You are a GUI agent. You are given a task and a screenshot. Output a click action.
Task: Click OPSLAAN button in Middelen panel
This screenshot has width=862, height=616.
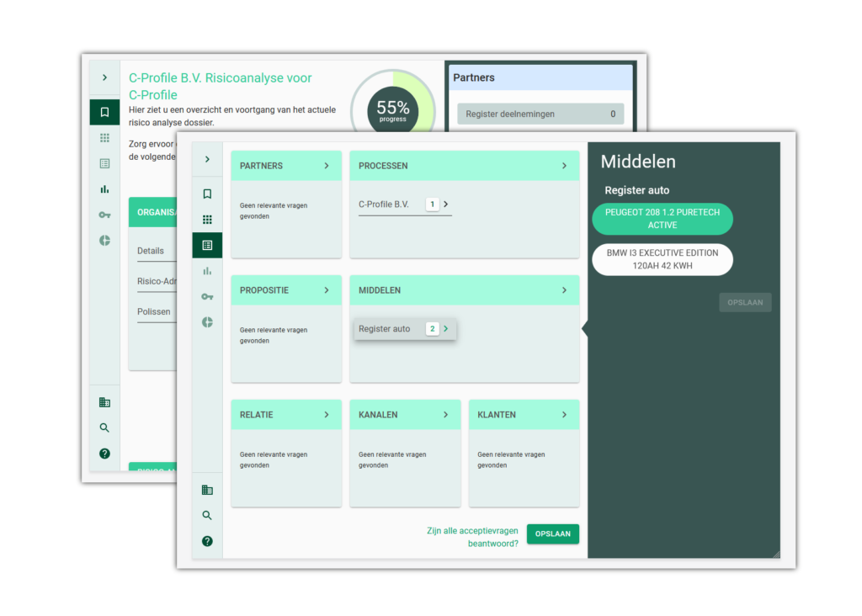coord(745,302)
